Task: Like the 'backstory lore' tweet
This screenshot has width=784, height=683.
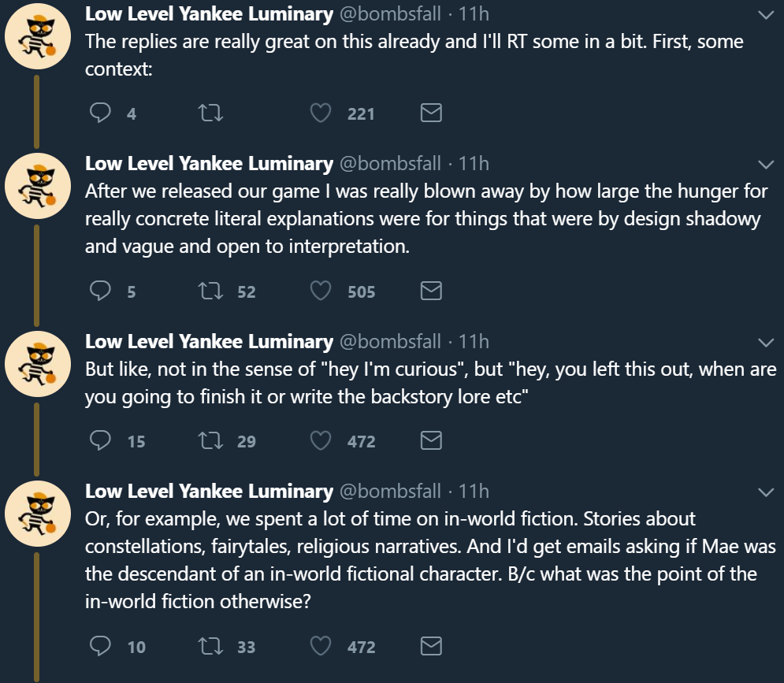Action: tap(320, 441)
